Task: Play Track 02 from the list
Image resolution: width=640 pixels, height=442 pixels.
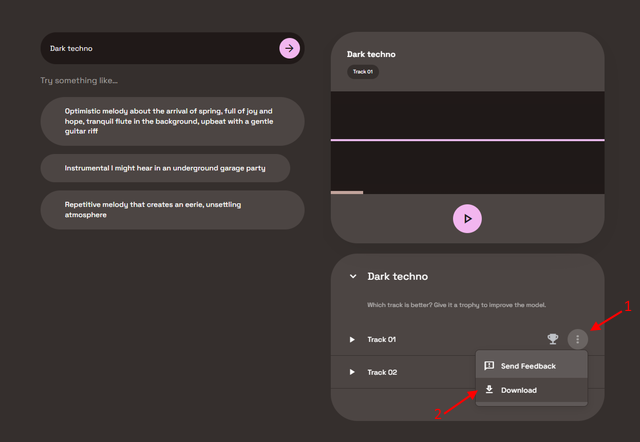Action: (352, 372)
